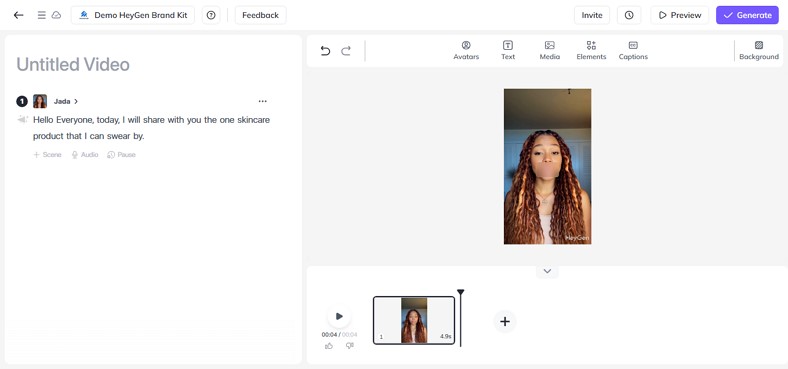Preview the video
The image size is (788, 369).
[x=679, y=15]
